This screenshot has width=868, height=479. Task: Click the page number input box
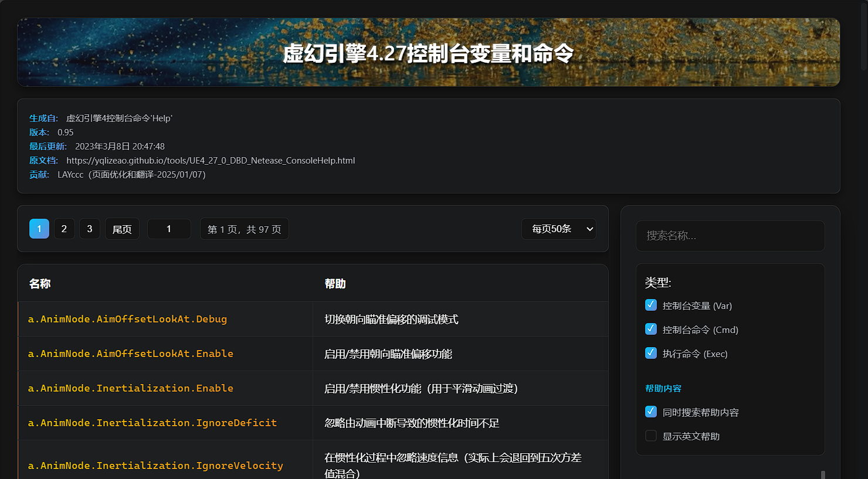[169, 229]
